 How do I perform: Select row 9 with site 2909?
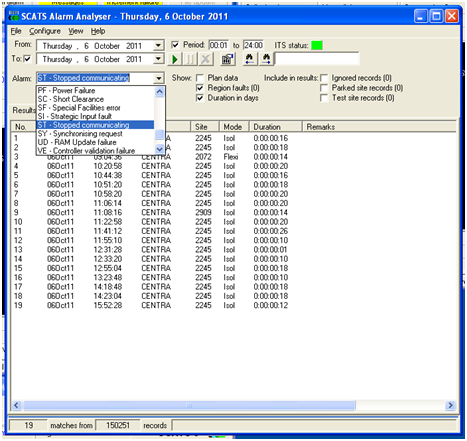click(233, 213)
